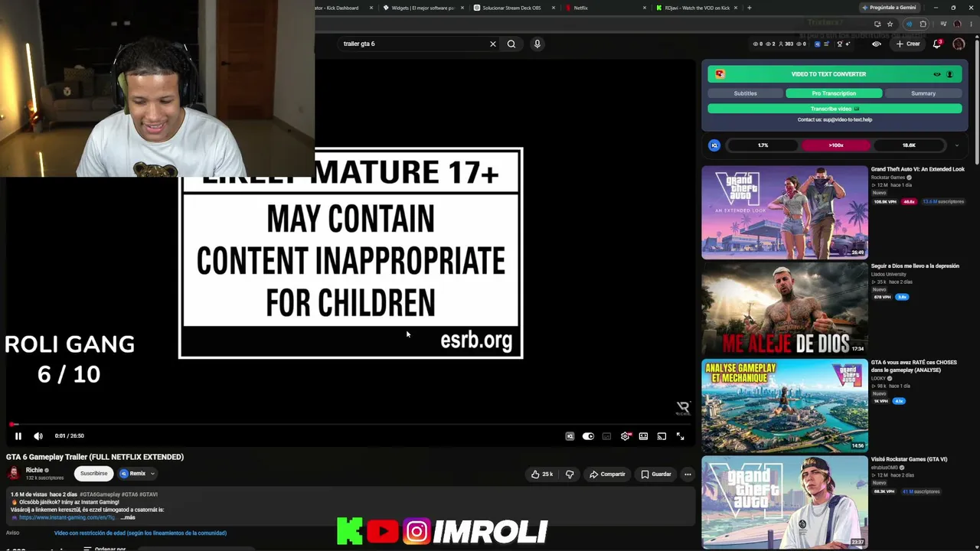Switch to theater mode in the player
Image resolution: width=980 pixels, height=551 pixels.
(643, 436)
